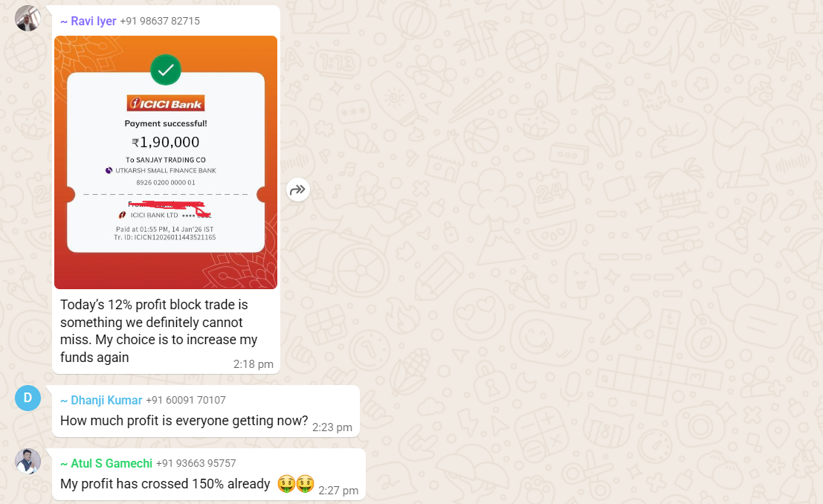Click the second money-mouth emoji in Atul's message
Image resolution: width=823 pixels, height=504 pixels.
pyautogui.click(x=306, y=483)
